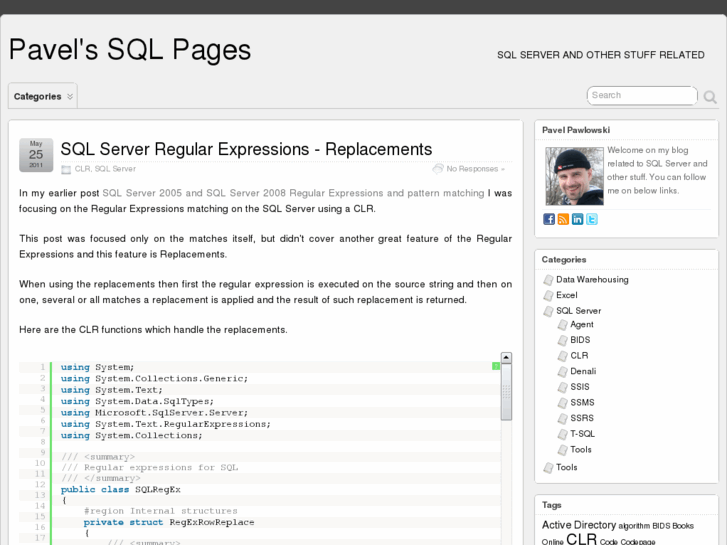Click Pavel's profile photo
The image size is (727, 545).
tap(574, 175)
